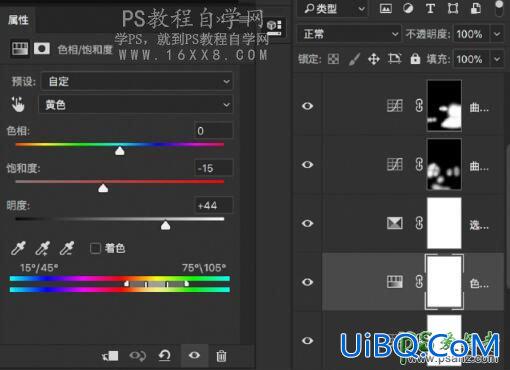The width and height of the screenshot is (510, 370).
Task: Toggle adjustment layer visibility in properties footer
Action: tap(194, 355)
